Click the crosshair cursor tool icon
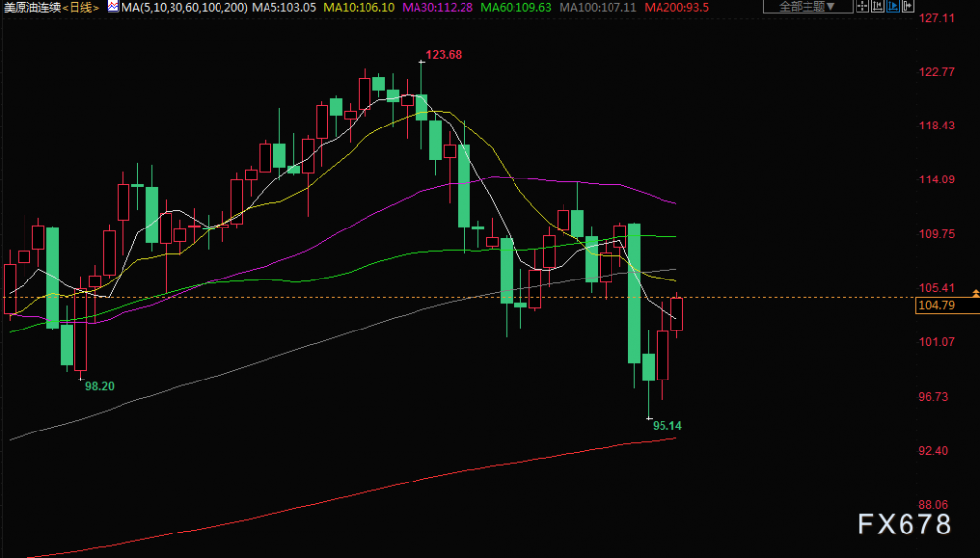This screenshot has width=980, height=558. coord(862,6)
